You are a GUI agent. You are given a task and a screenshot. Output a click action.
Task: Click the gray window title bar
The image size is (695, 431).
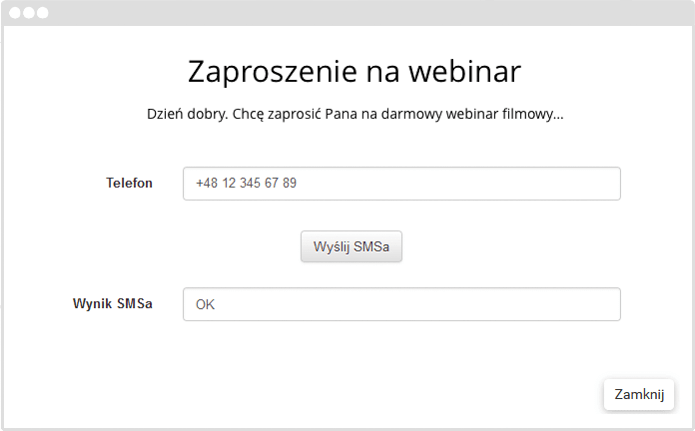point(350,13)
